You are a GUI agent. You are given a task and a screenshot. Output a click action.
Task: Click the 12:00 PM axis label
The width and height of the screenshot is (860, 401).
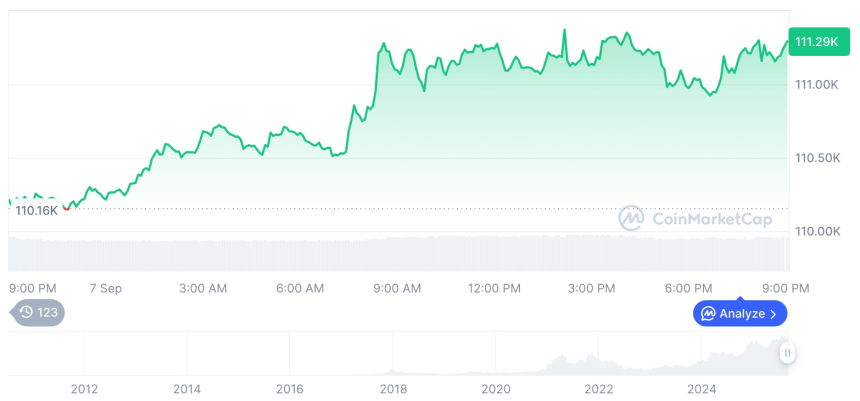(494, 288)
